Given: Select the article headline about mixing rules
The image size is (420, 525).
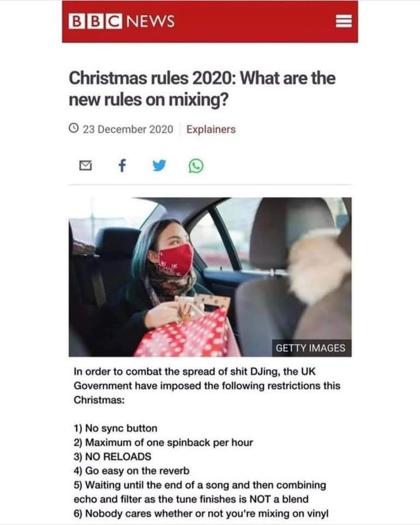Looking at the screenshot, I should click(202, 89).
